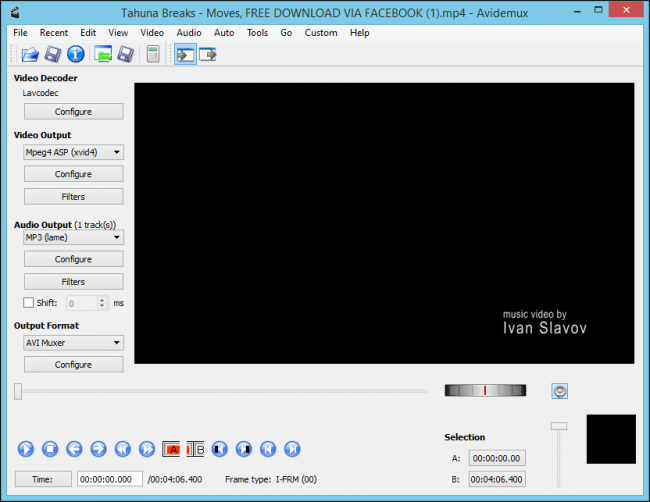This screenshot has width=650, height=502.
Task: Open Filters under Audio Output
Action: pyautogui.click(x=73, y=281)
